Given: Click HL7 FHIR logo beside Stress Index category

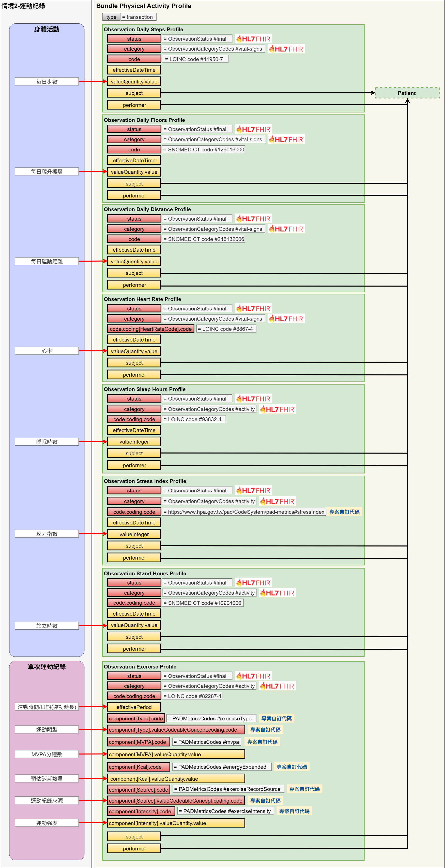Looking at the screenshot, I should 277,501.
